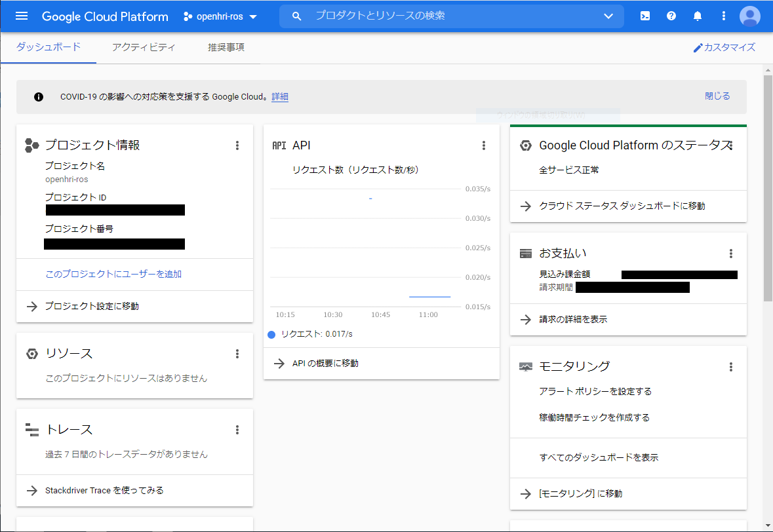Click リクエスト: 0.017/s legend text

click(x=317, y=335)
